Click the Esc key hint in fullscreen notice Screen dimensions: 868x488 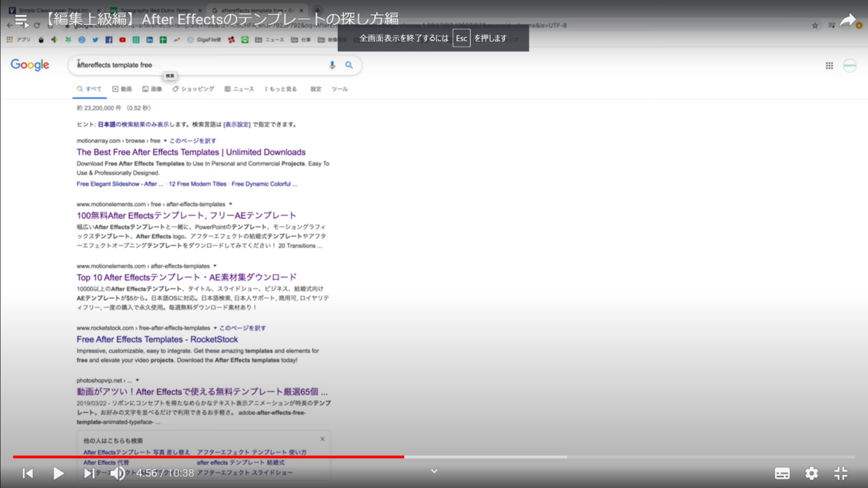point(461,38)
